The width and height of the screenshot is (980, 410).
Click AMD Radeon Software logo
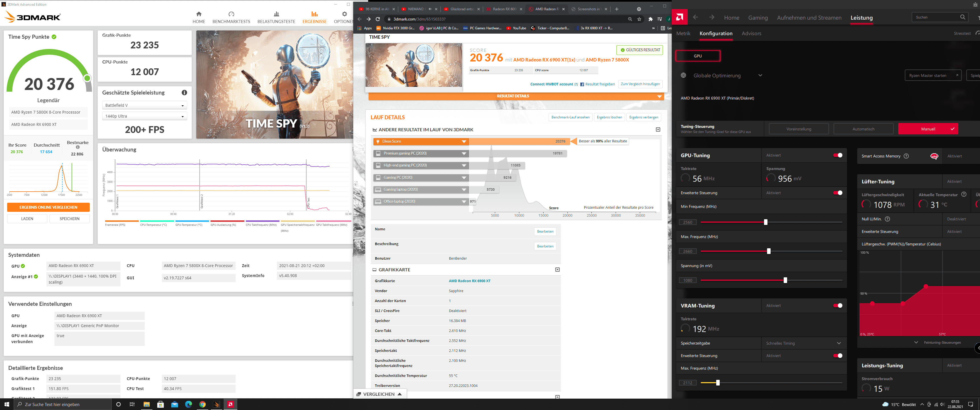point(679,17)
